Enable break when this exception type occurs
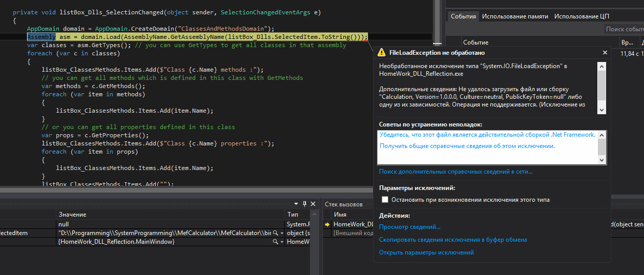644x275 pixels. click(385, 200)
